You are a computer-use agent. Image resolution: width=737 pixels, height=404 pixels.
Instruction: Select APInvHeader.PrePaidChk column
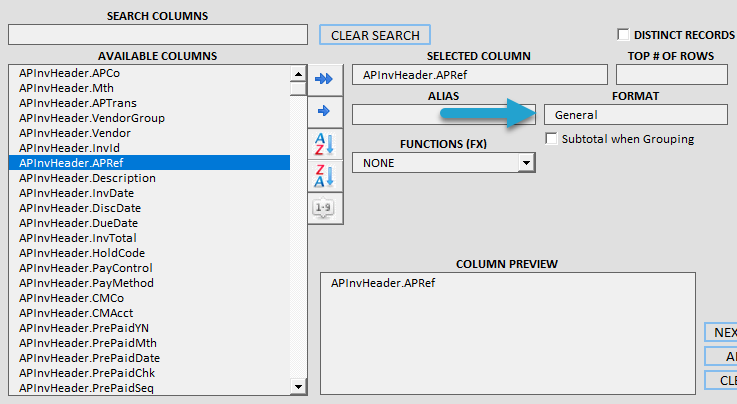149,373
